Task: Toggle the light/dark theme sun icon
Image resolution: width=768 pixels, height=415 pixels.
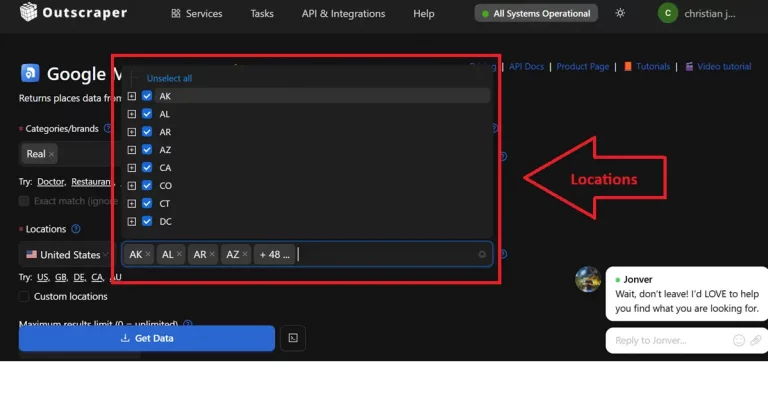Action: click(620, 13)
